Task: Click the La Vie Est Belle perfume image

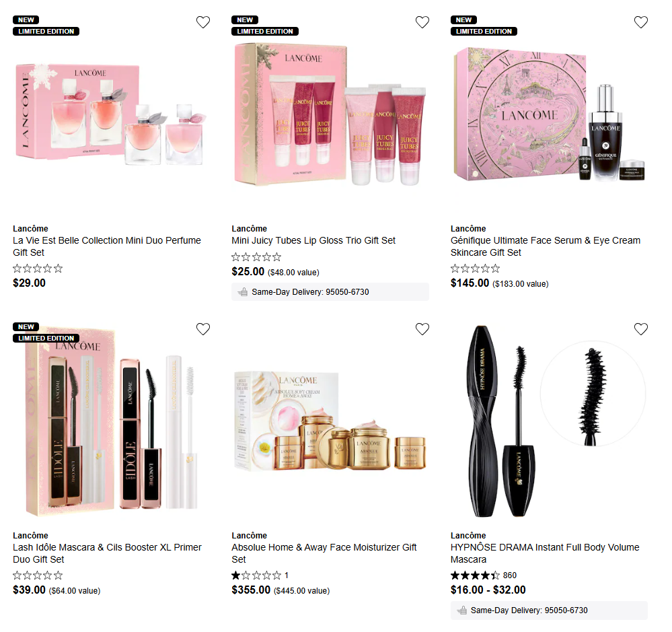Action: point(110,114)
